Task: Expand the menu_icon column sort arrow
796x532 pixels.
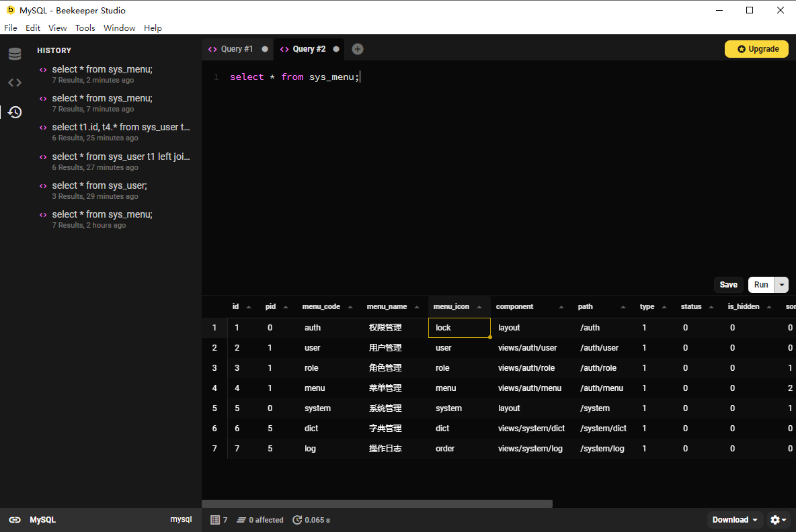Action: [479, 306]
